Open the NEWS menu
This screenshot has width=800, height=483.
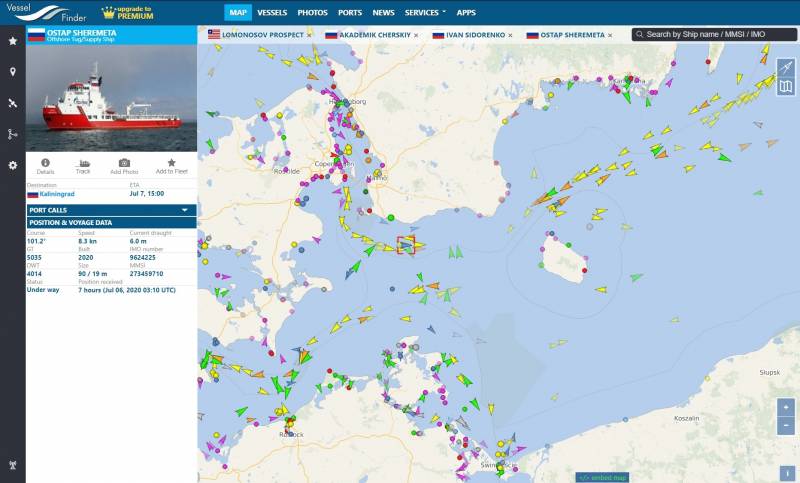tap(383, 13)
